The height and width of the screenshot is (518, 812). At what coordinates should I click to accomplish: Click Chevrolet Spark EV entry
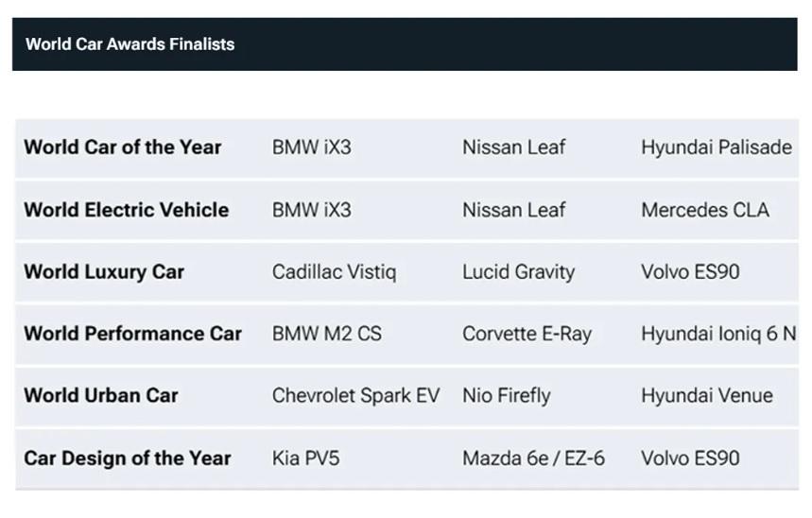pos(355,396)
